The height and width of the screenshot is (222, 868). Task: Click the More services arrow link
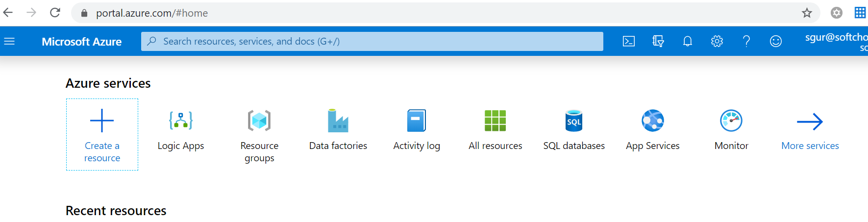click(810, 122)
